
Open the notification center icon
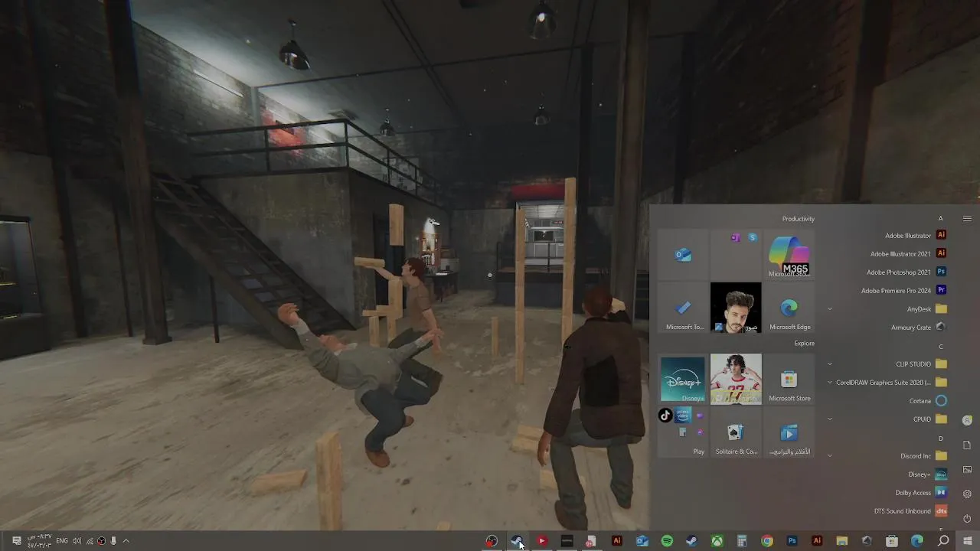tap(17, 541)
